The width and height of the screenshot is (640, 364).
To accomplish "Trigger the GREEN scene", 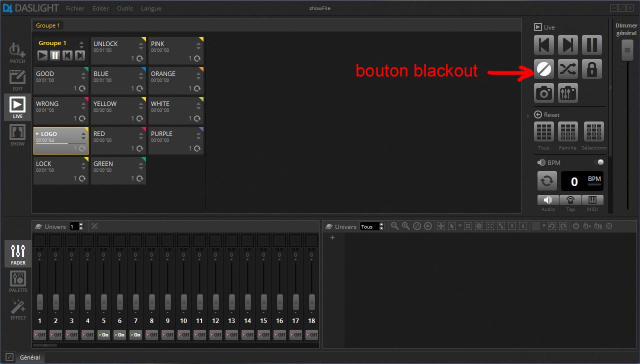I will [x=118, y=170].
